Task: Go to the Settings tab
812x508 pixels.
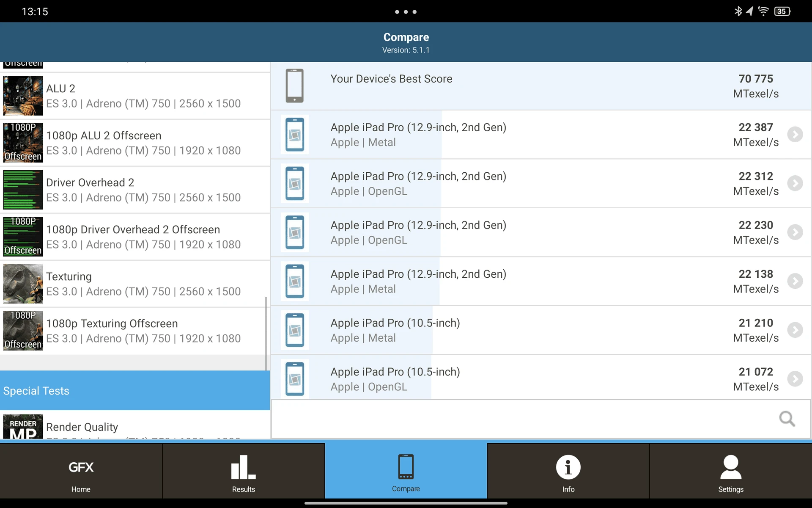Action: (731, 471)
